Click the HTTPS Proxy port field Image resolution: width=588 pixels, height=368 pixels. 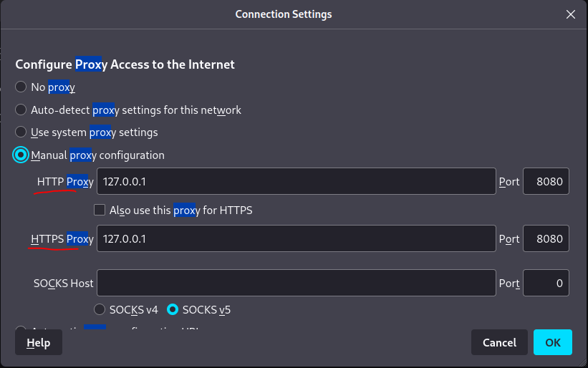[x=546, y=238]
